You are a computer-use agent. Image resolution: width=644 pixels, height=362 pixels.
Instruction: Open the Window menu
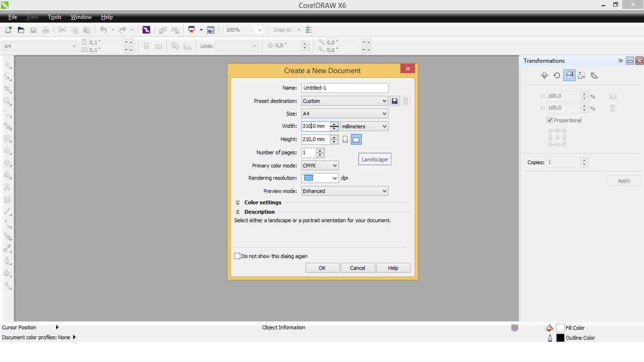click(x=81, y=17)
